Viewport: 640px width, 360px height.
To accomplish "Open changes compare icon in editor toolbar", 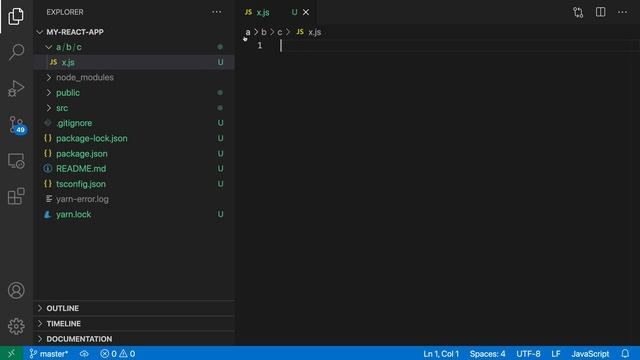I will click(578, 12).
